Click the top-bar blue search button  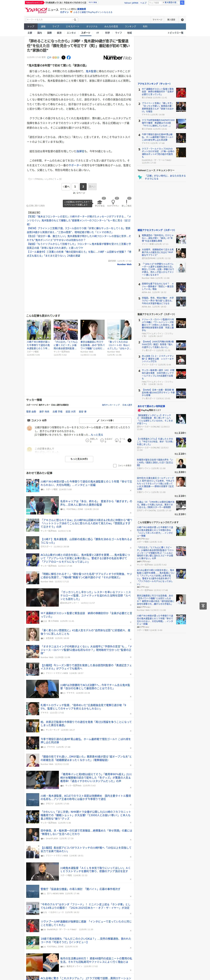click(x=182, y=3)
